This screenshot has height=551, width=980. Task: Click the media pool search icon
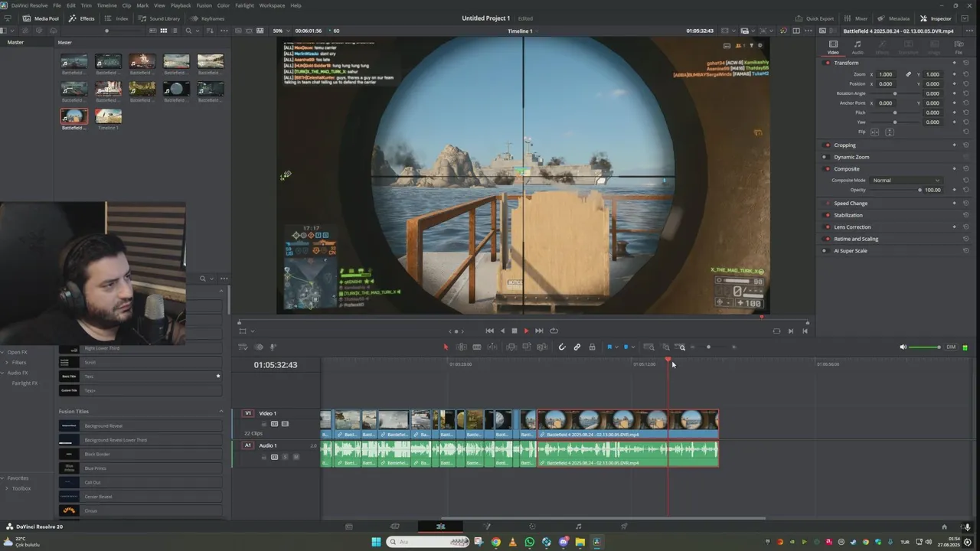[x=188, y=31]
